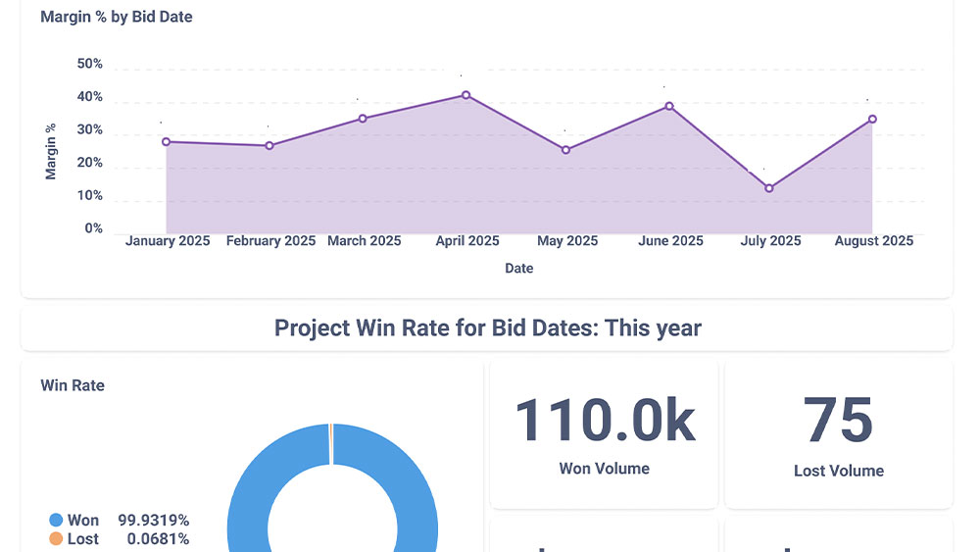
Task: Toggle the Won legend label
Action: tap(83, 521)
